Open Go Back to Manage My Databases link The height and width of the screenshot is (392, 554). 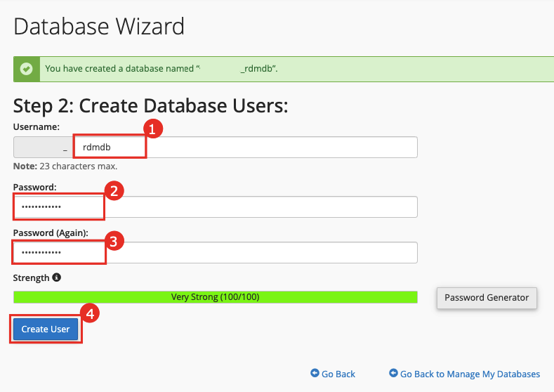[x=470, y=374]
